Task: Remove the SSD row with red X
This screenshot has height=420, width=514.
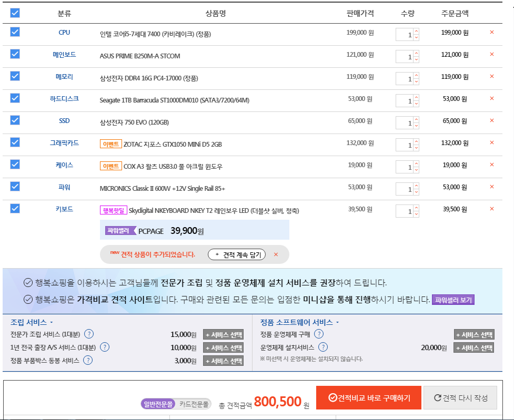Action: tap(492, 120)
